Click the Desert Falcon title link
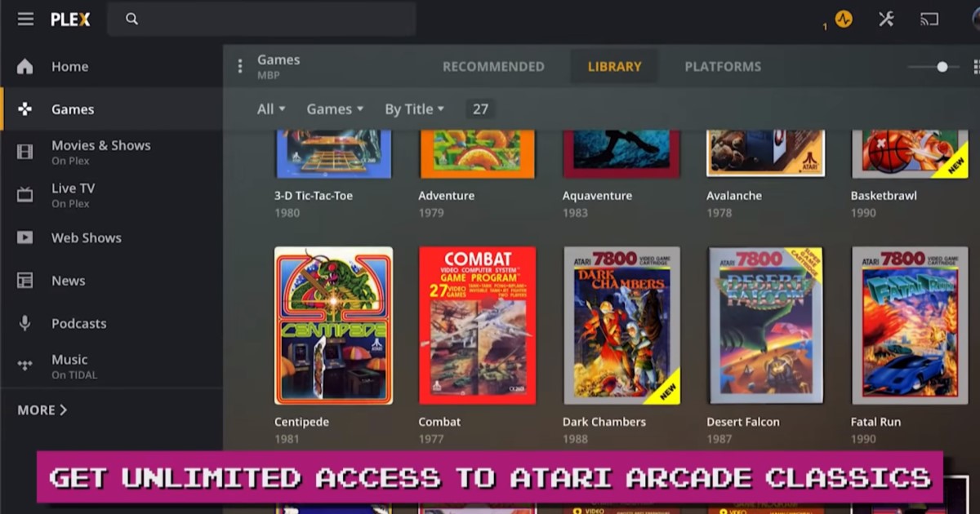 (743, 422)
